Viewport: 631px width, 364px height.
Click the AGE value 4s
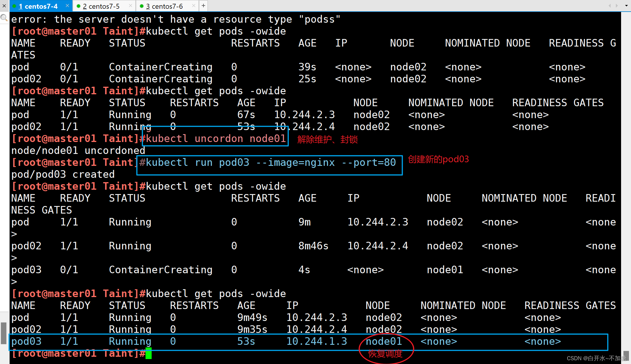304,270
